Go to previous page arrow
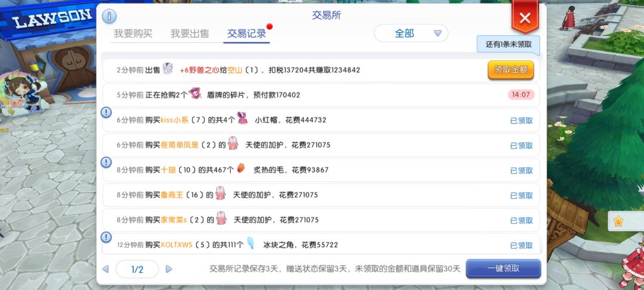Viewport: 644px width, 290px height. click(106, 269)
